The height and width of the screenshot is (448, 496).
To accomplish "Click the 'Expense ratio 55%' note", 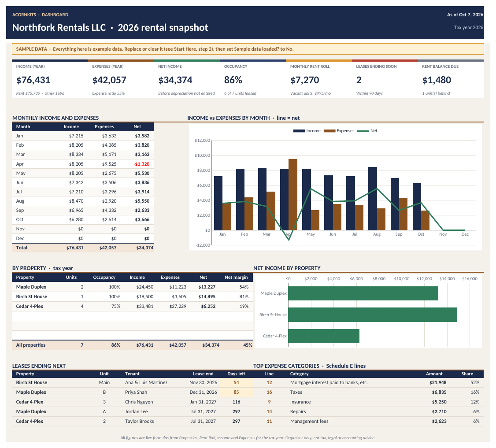I will coord(108,93).
